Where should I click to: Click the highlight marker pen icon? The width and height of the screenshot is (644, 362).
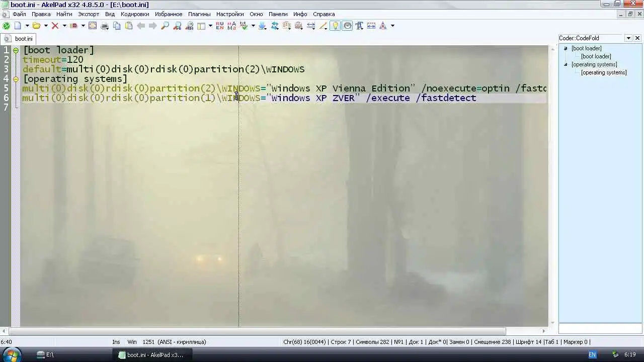click(324, 26)
